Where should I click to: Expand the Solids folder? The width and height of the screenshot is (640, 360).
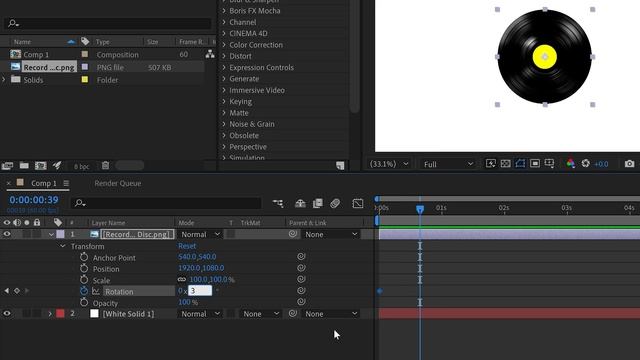[x=4, y=79]
